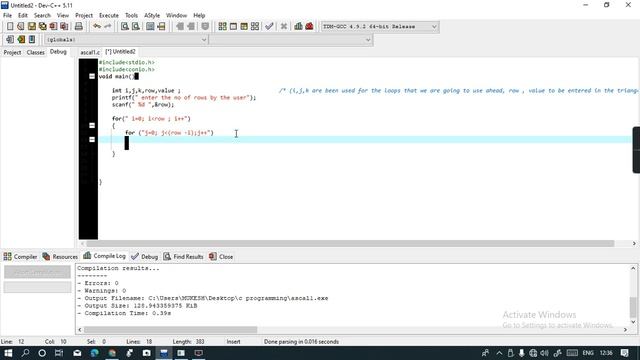This screenshot has width=640, height=360.
Task: Open the Execute menu
Action: click(x=109, y=15)
